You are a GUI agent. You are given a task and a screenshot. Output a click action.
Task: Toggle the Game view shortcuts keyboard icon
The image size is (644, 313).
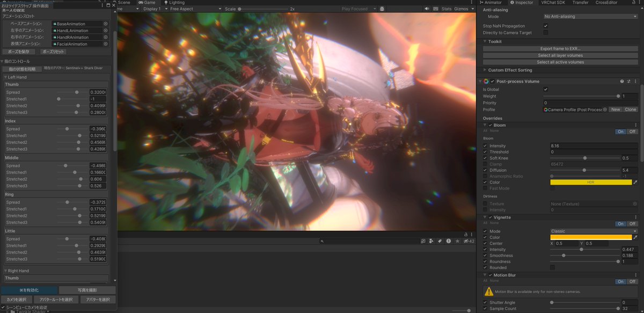pyautogui.click(x=435, y=9)
